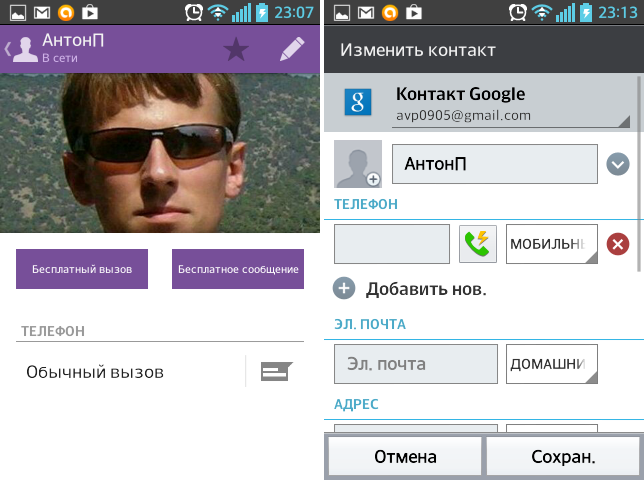The width and height of the screenshot is (644, 480).
Task: Tap the back arrow beside АнтонП avatar
Action: point(8,50)
